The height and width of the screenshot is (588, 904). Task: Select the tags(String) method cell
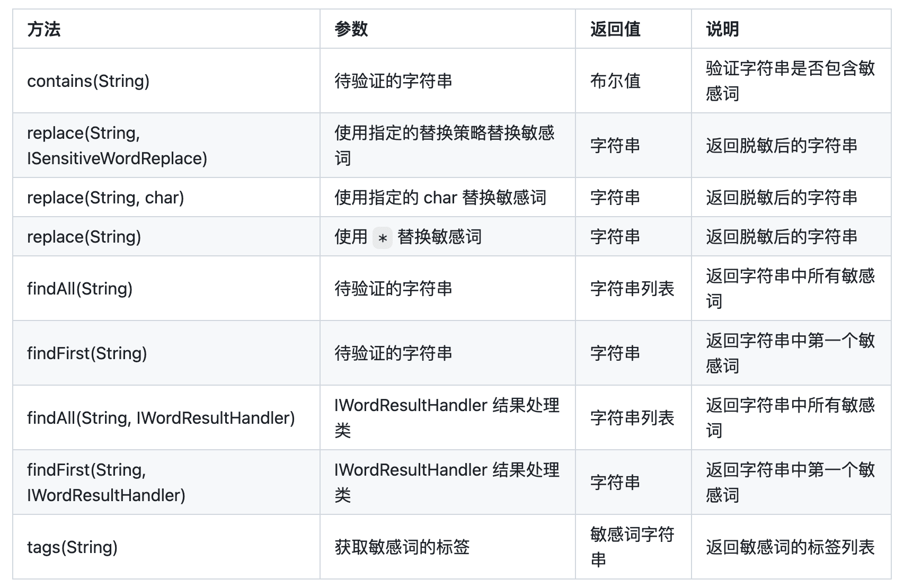166,547
